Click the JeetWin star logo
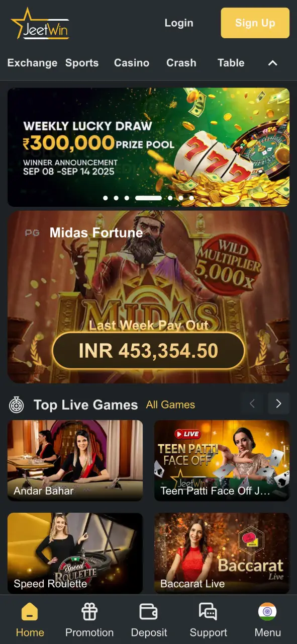The height and width of the screenshot is (644, 297). coord(40,24)
